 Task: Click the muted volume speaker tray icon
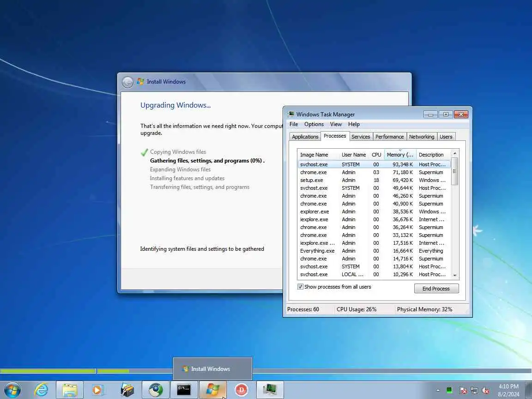point(485,390)
